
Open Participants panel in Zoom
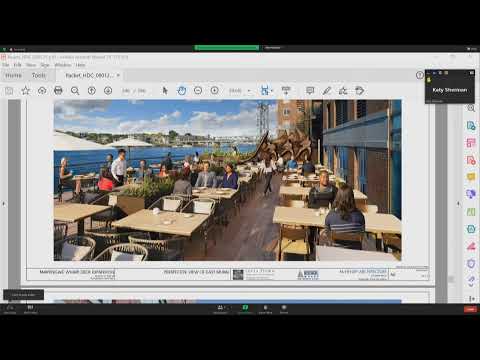tap(221, 309)
